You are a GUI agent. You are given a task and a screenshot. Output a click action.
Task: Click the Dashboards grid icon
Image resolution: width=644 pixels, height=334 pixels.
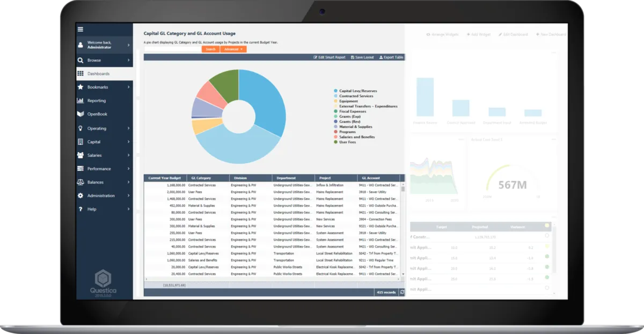coord(80,74)
